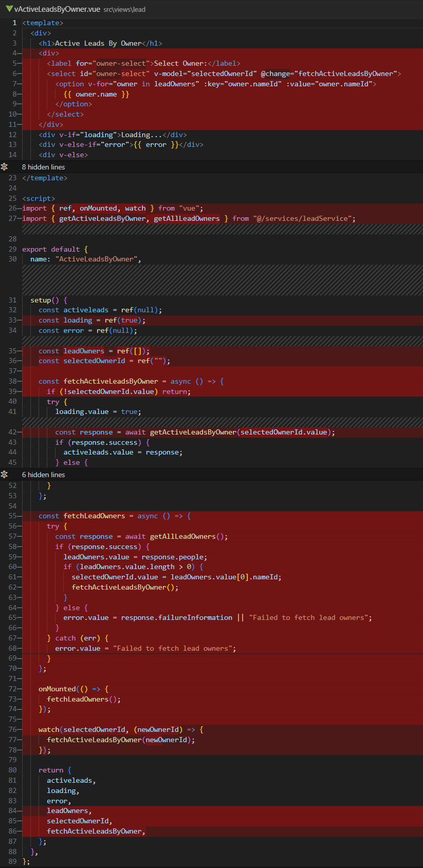Expand the 8 hidden lines section

pos(43,167)
